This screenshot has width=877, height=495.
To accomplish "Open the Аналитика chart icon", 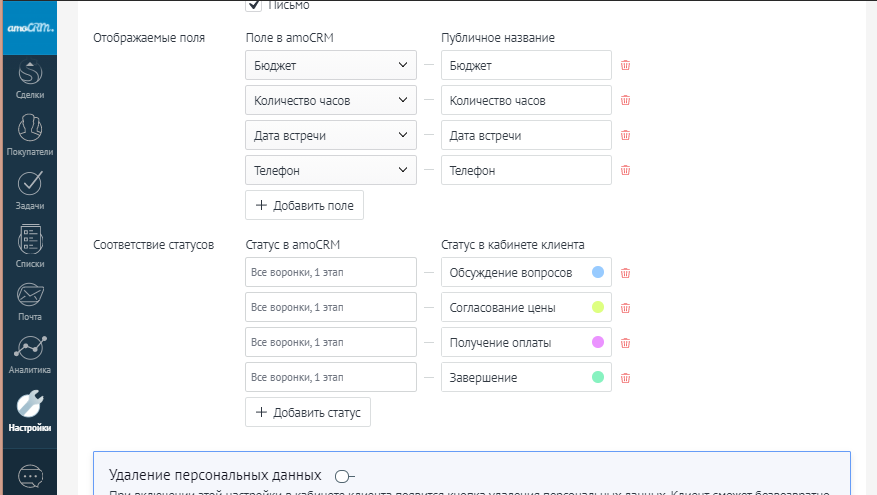I will click(30, 348).
